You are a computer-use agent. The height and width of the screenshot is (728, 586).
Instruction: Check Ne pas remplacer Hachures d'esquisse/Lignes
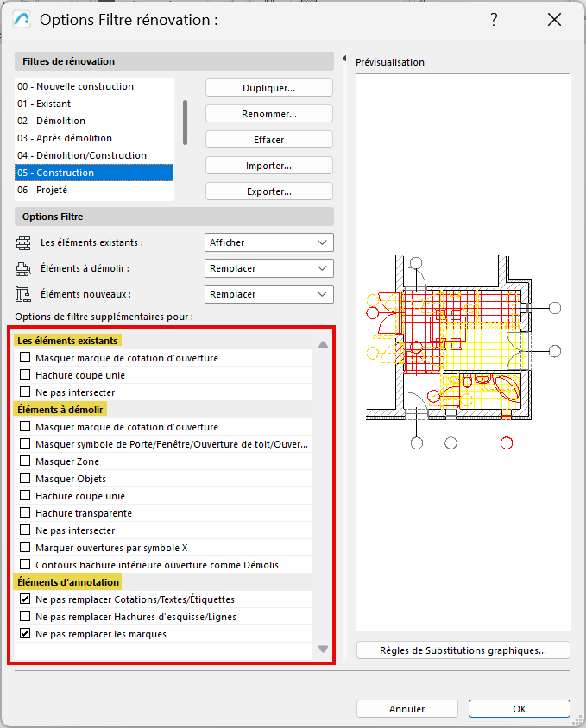click(25, 616)
